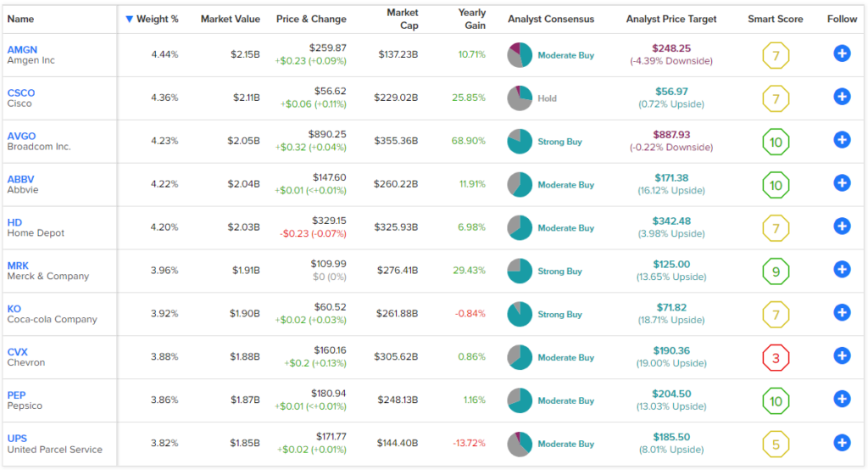
Task: Click the Follow column header
Action: (x=842, y=19)
